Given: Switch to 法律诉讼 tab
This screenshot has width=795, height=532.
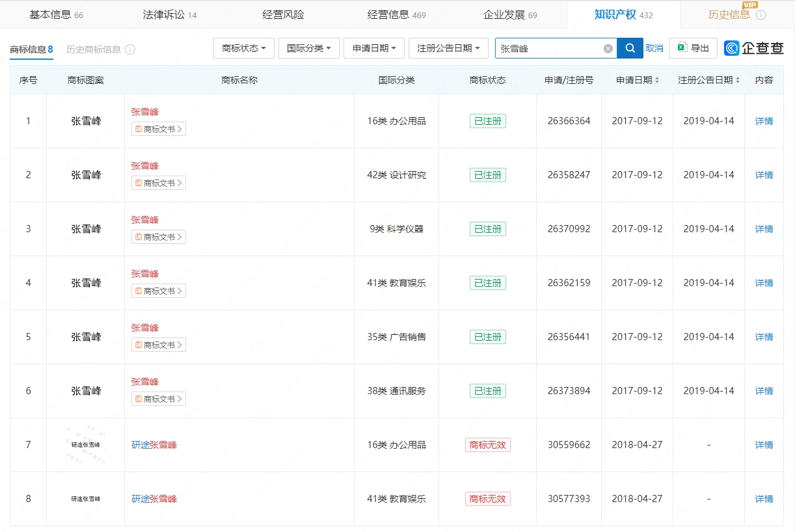Looking at the screenshot, I should click(170, 14).
